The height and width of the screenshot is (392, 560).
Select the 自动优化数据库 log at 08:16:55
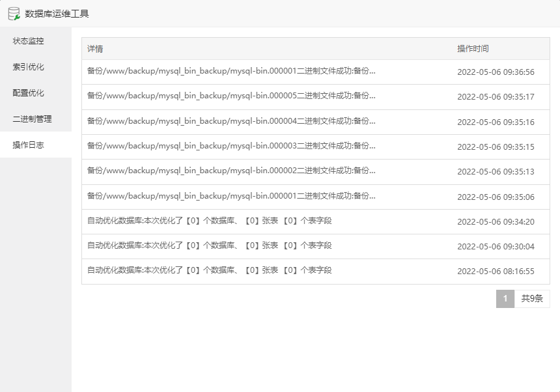[x=316, y=272]
